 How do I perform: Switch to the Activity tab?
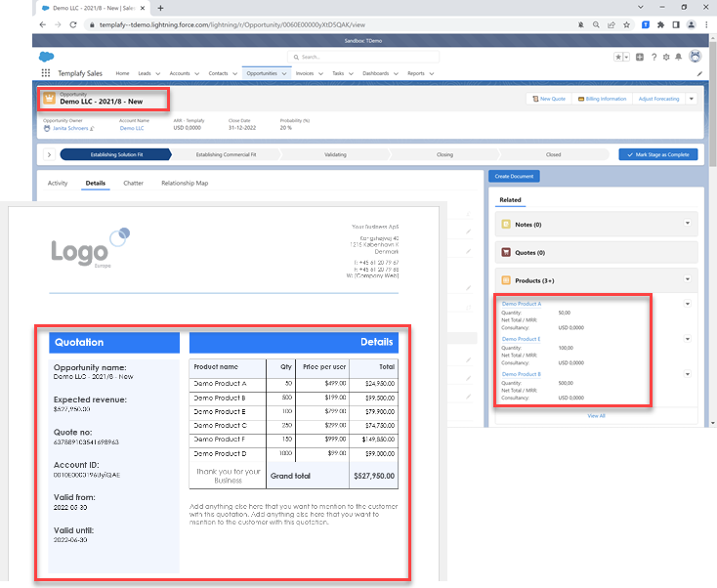[58, 183]
